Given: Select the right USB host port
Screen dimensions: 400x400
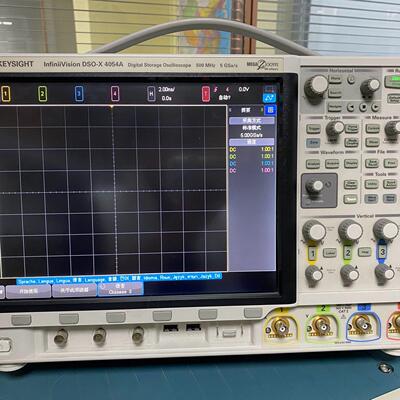Looking at the screenshot, I should click(193, 328).
